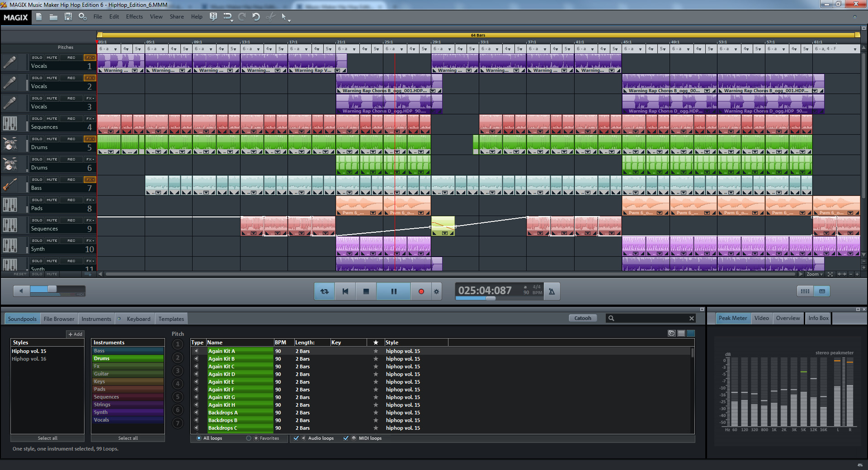Click Select all under Styles
This screenshot has height=470, width=868.
(x=47, y=438)
